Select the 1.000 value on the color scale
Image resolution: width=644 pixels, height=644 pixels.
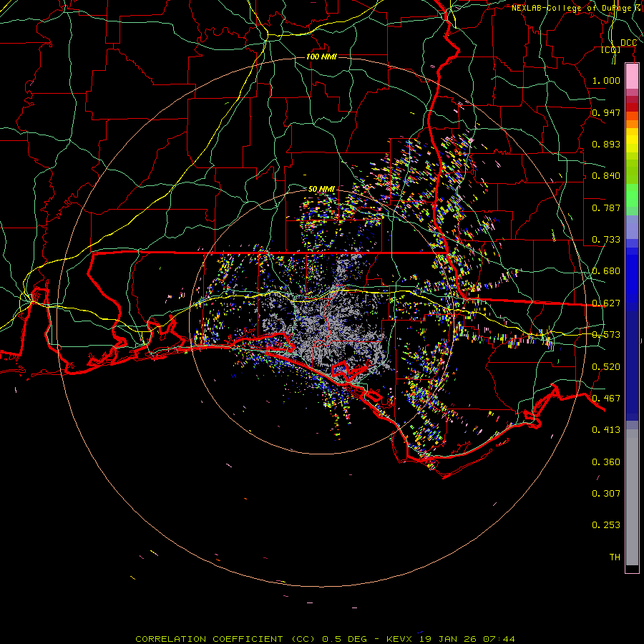[606, 80]
